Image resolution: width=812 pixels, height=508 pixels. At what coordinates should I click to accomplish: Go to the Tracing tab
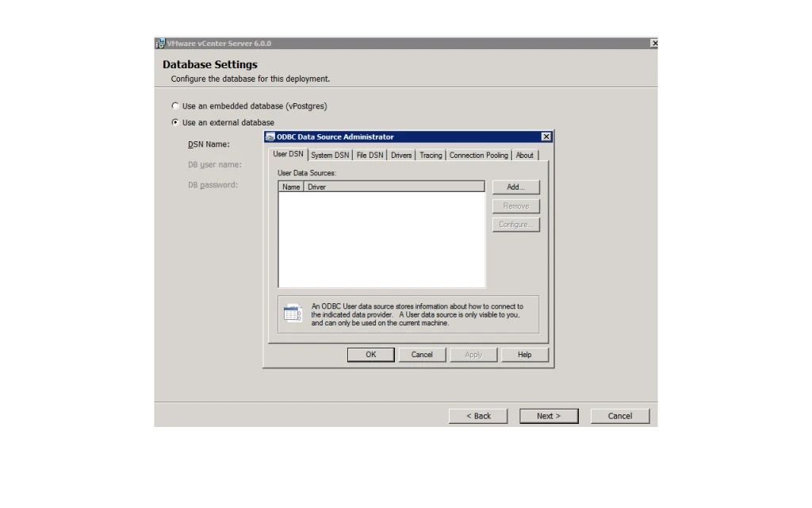pyautogui.click(x=431, y=155)
